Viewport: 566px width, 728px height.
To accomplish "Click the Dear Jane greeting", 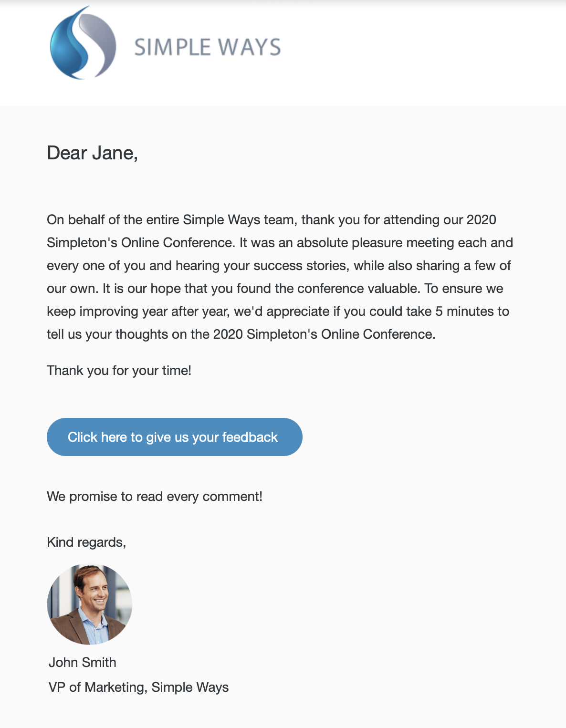I will (x=93, y=153).
